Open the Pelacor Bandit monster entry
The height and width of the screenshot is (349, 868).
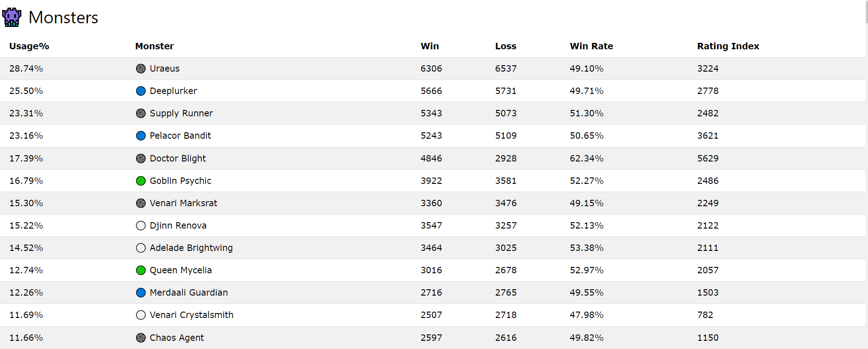coord(180,135)
